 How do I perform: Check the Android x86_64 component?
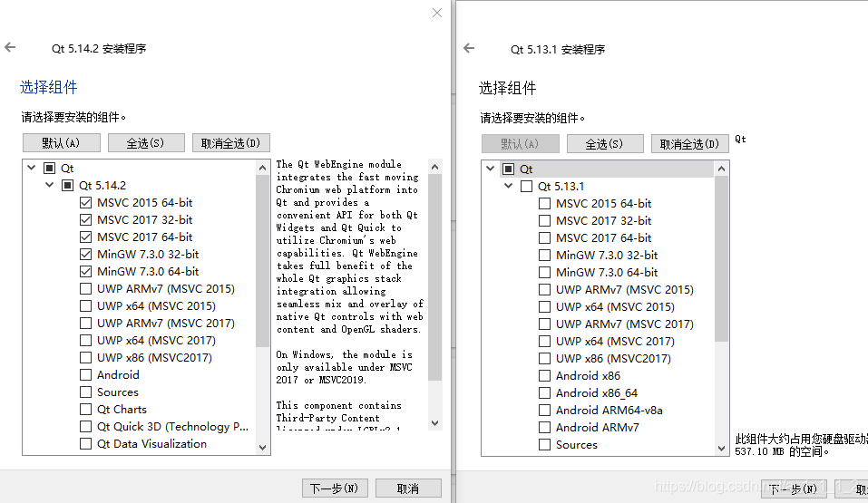544,392
